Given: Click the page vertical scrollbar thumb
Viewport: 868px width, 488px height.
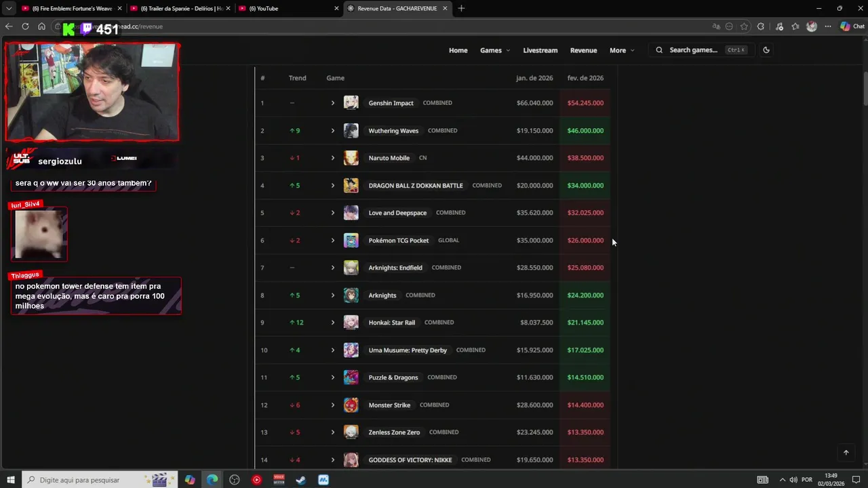Looking at the screenshot, I should coord(865,88).
